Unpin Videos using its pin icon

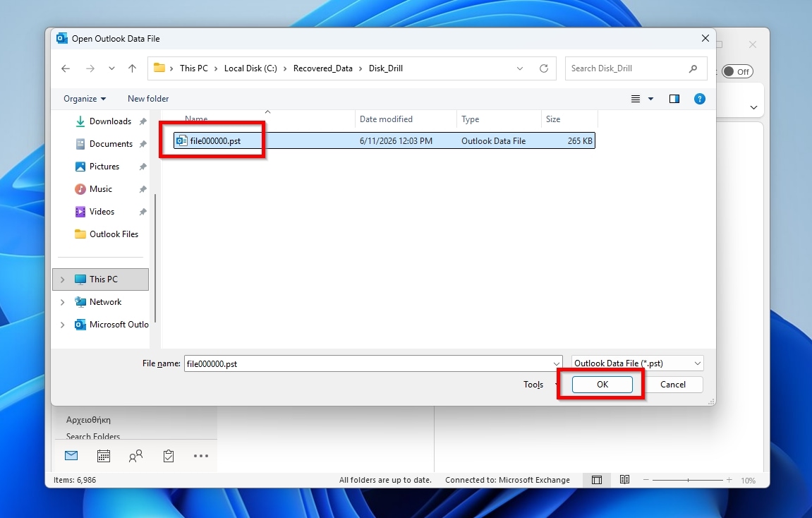[143, 212]
